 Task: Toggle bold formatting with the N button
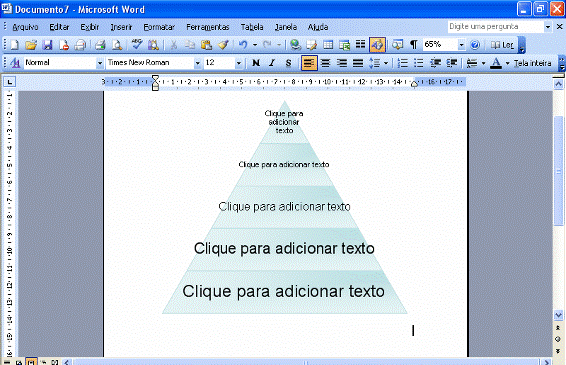coord(256,63)
